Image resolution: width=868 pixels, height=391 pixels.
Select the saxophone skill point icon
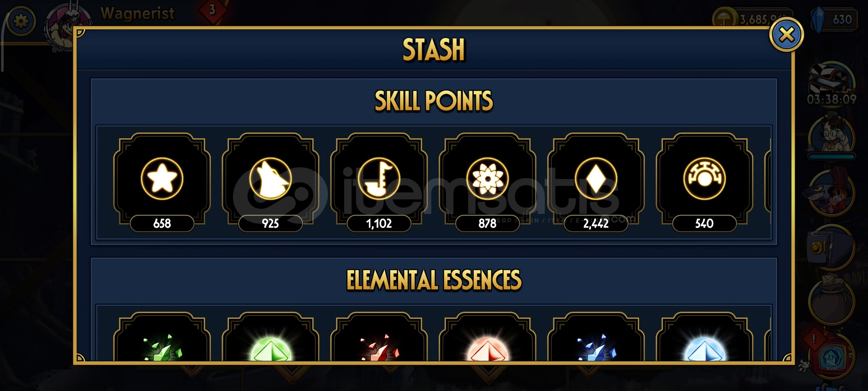tap(379, 178)
